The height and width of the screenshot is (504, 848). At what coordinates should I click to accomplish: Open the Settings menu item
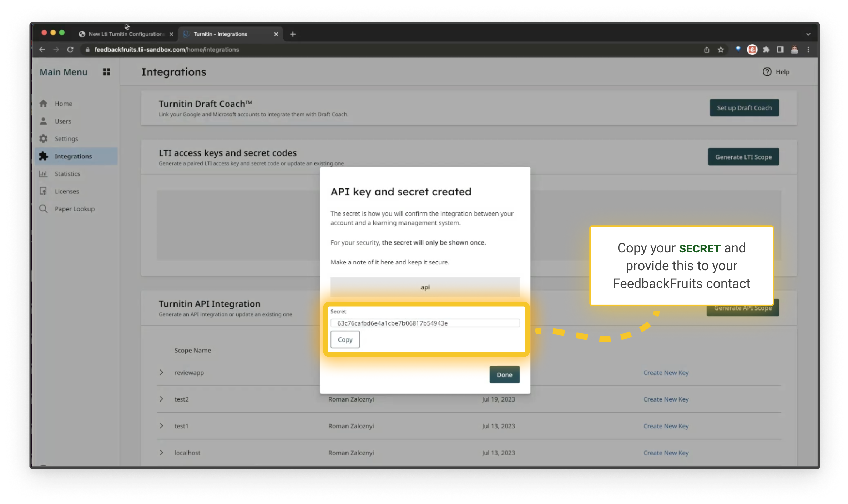click(76, 138)
